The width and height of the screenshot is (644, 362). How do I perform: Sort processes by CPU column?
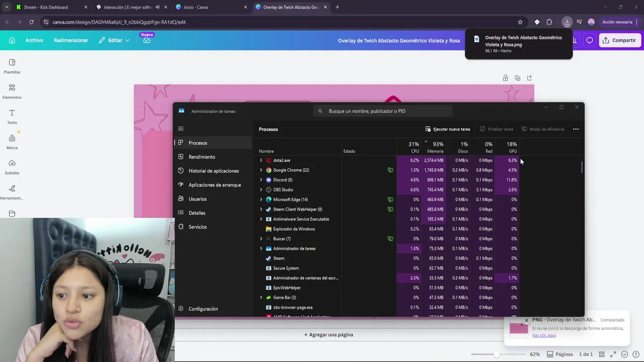(x=409, y=147)
